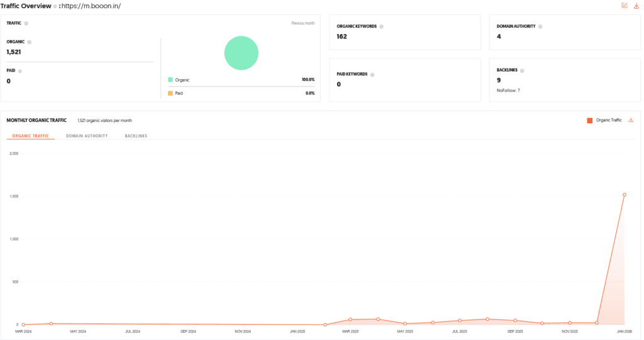Click the https://m.booon.in/ URL text

coord(91,6)
